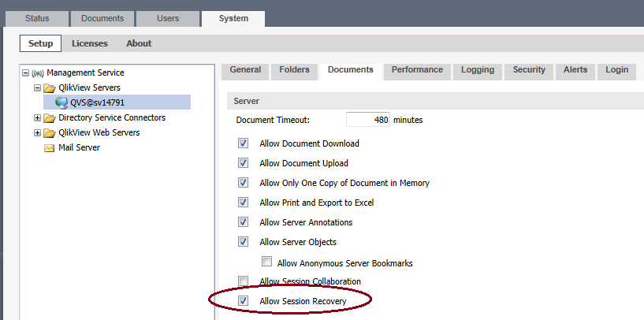This screenshot has width=644, height=320.
Task: Click the QlikView Web Servers folder icon
Action: pyautogui.click(x=49, y=133)
